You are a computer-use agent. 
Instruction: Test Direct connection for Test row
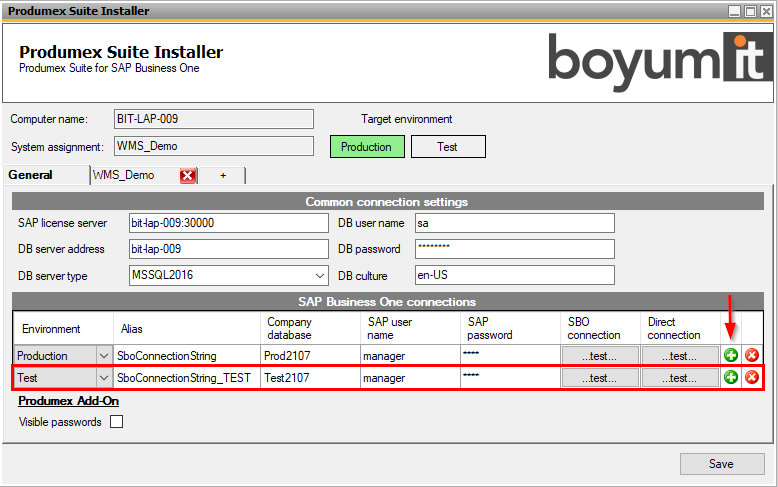680,378
